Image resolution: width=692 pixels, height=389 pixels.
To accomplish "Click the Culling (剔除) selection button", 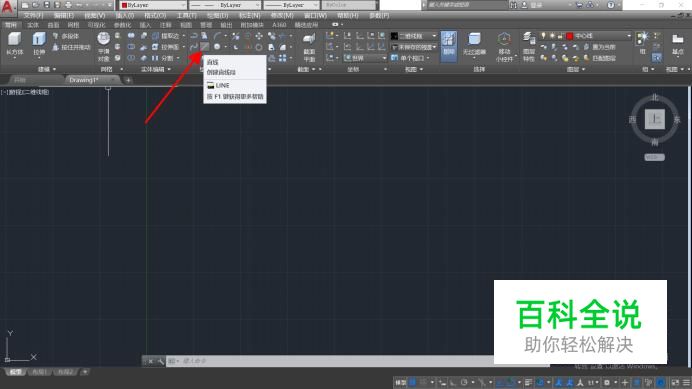I will tap(448, 45).
